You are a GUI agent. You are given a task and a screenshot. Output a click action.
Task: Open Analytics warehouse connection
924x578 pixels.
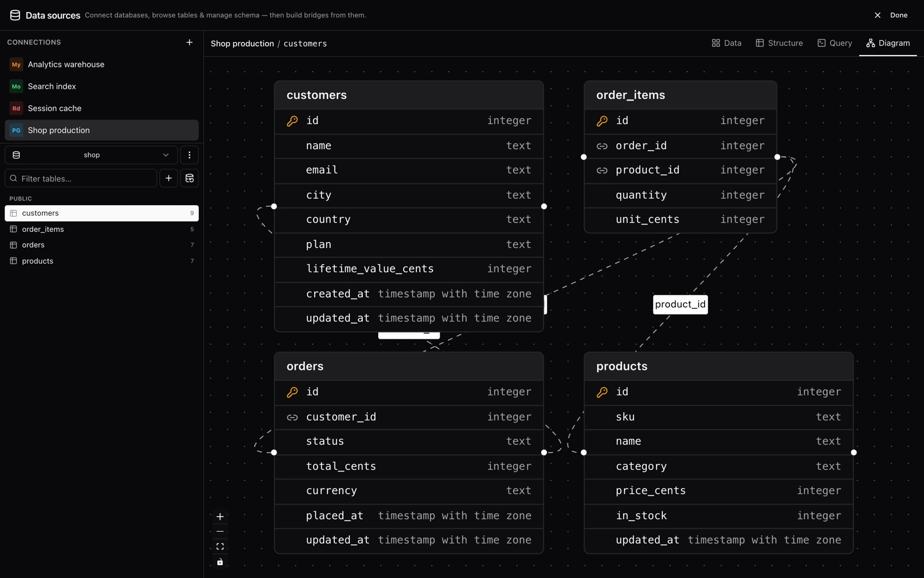pyautogui.click(x=102, y=65)
